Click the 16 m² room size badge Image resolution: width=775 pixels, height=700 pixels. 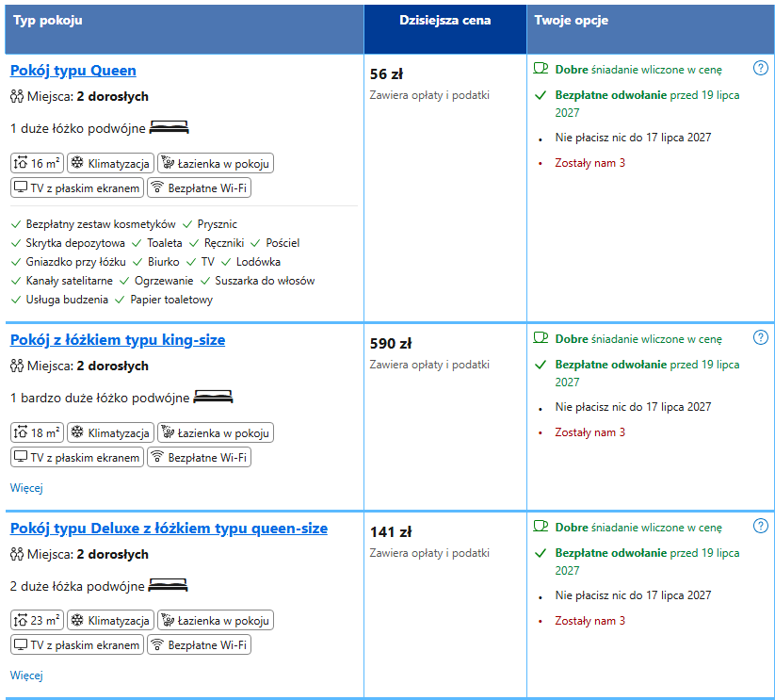point(37,163)
